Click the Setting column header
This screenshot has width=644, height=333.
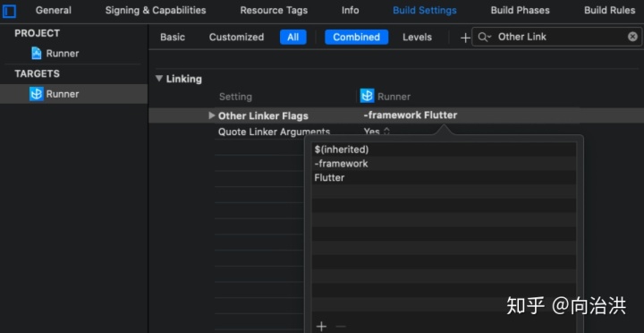pyautogui.click(x=235, y=97)
